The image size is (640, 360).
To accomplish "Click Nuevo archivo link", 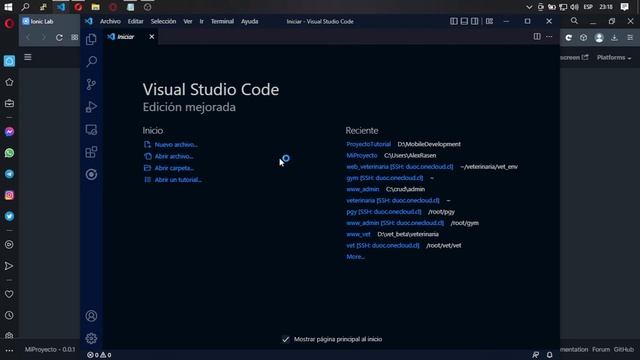I will (x=176, y=144).
